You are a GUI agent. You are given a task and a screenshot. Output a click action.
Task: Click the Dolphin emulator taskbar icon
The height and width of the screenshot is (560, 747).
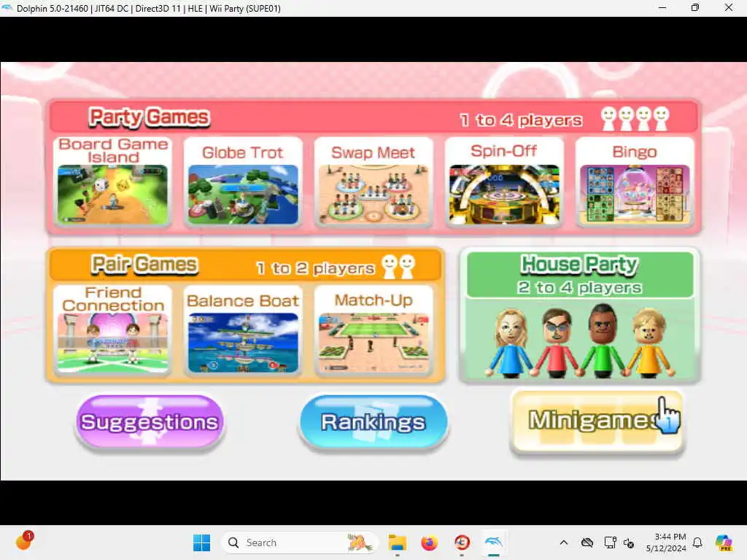pyautogui.click(x=494, y=542)
